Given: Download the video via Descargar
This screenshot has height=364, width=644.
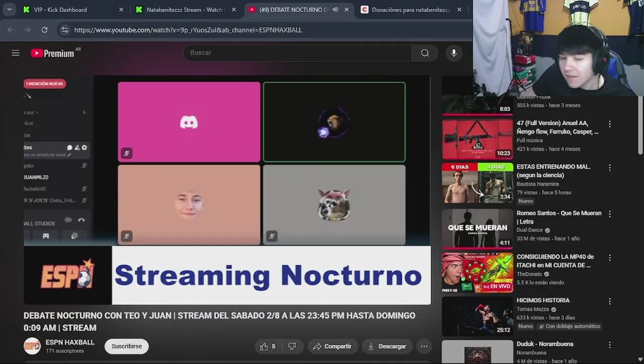Looking at the screenshot, I should tap(386, 346).
